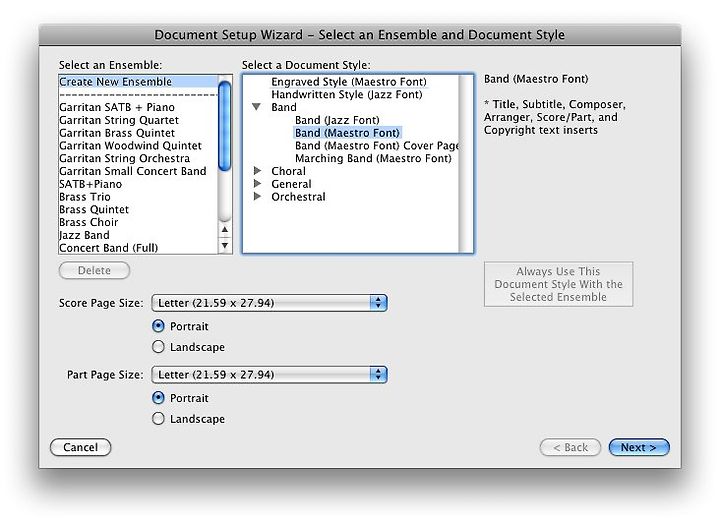
Task: Expand the General document style group
Action: click(258, 184)
